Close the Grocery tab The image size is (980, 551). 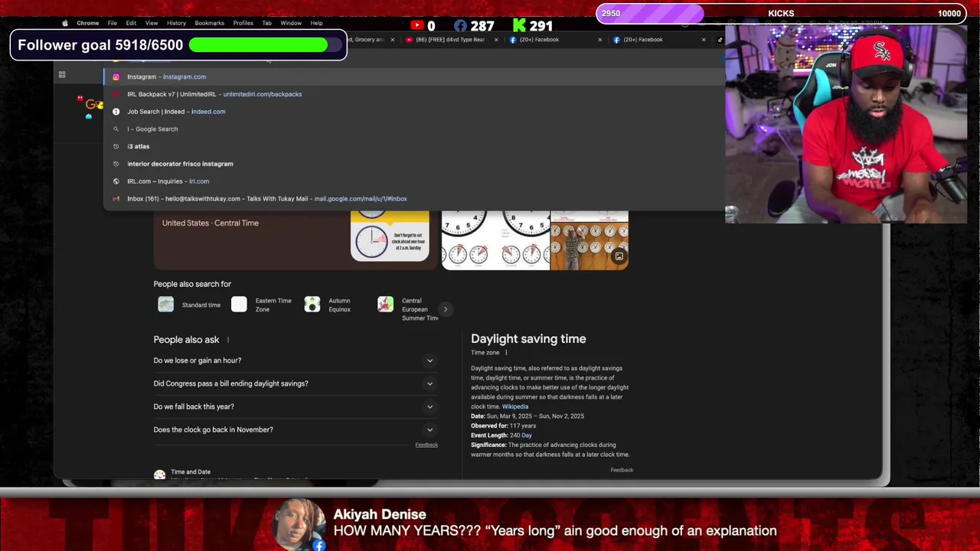[x=392, y=40]
